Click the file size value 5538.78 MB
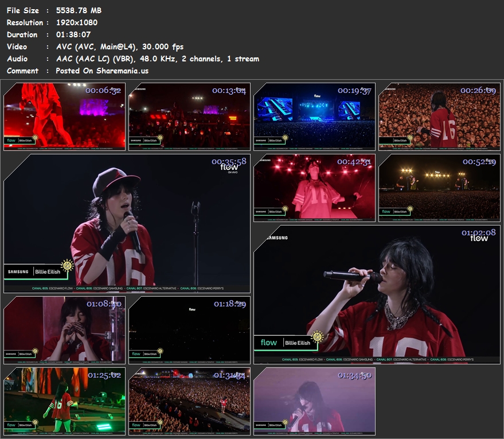 click(x=79, y=10)
